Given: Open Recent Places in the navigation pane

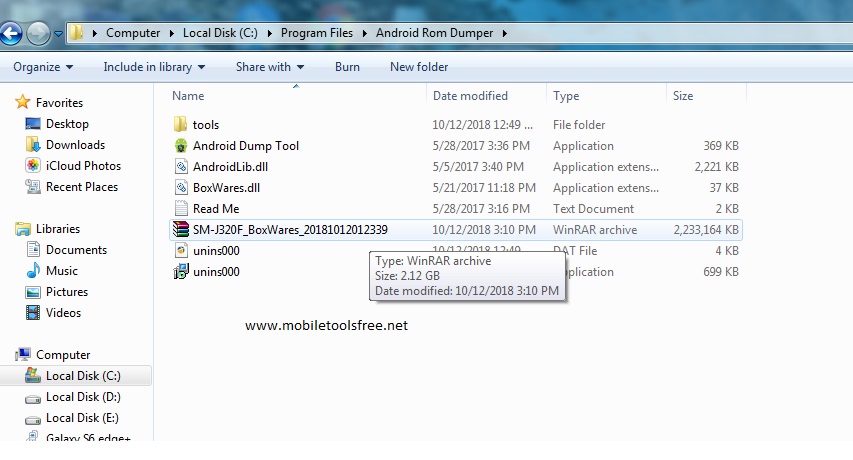Looking at the screenshot, I should [x=82, y=187].
